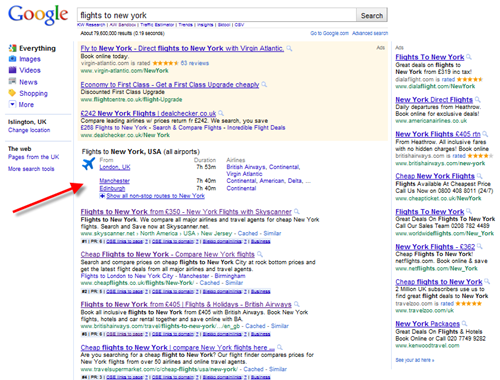Click Change location link

point(29,130)
